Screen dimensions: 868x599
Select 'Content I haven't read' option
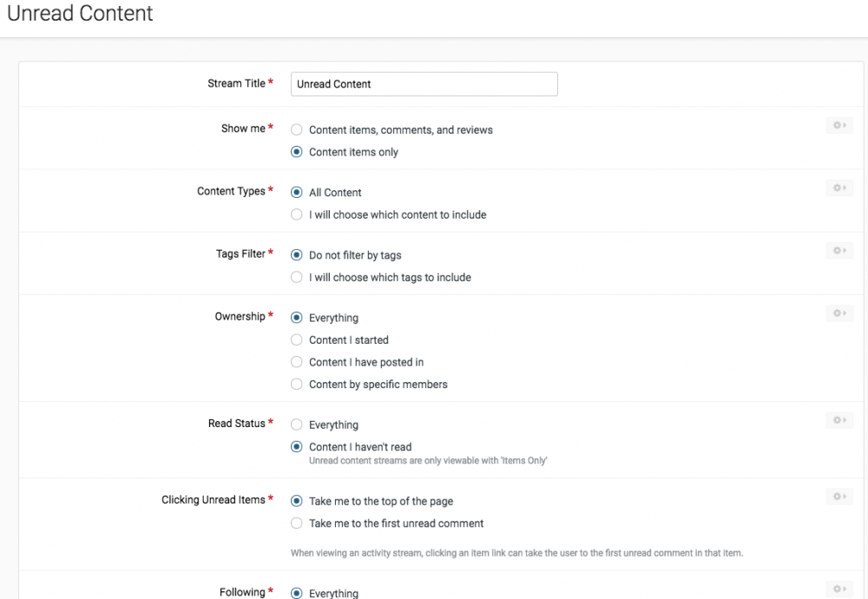point(297,446)
